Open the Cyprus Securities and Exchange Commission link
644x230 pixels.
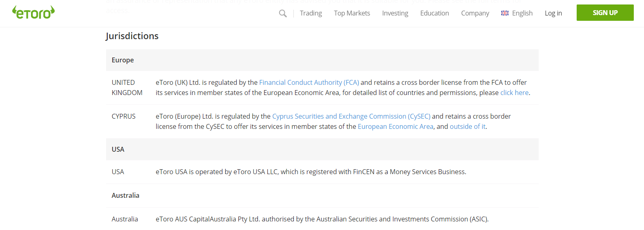[351, 116]
